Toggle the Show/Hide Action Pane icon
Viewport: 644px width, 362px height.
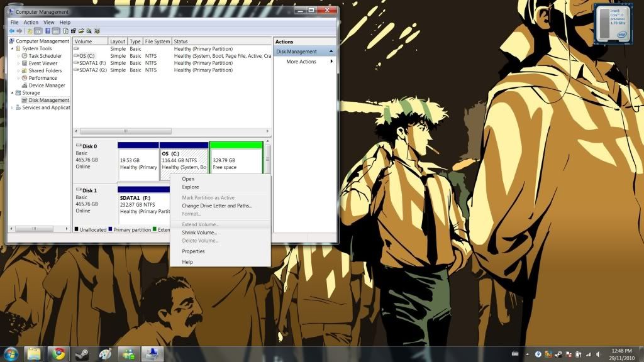coord(56,31)
